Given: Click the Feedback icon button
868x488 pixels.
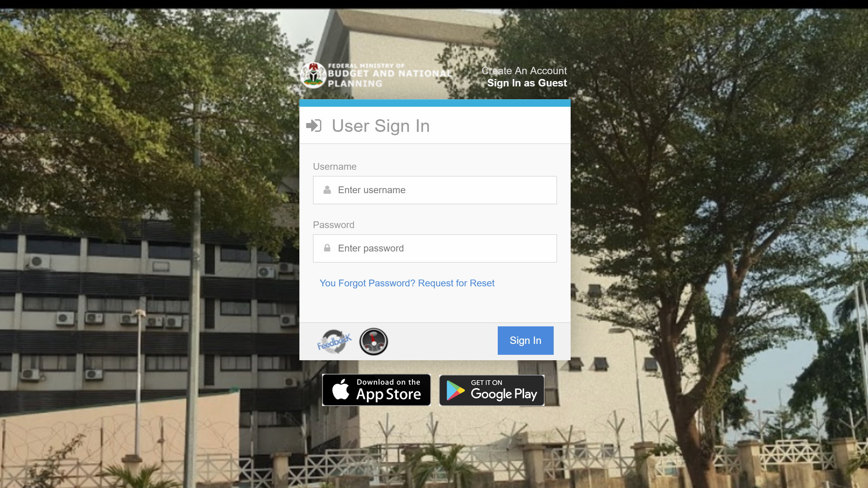Looking at the screenshot, I should click(334, 340).
